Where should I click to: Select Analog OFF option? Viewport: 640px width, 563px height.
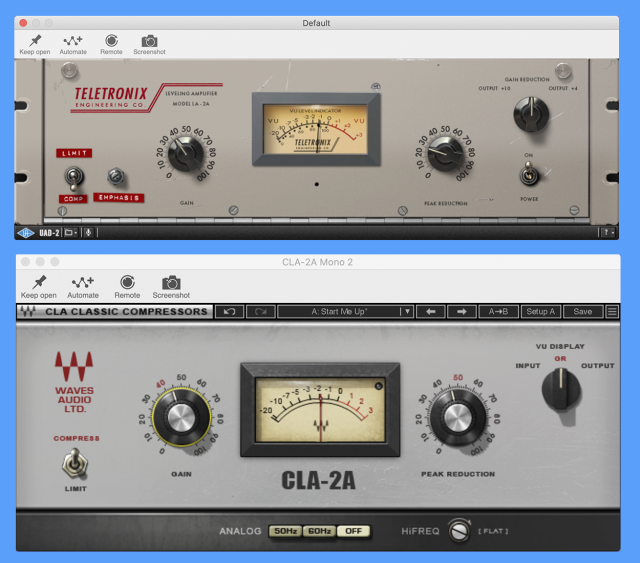click(353, 531)
